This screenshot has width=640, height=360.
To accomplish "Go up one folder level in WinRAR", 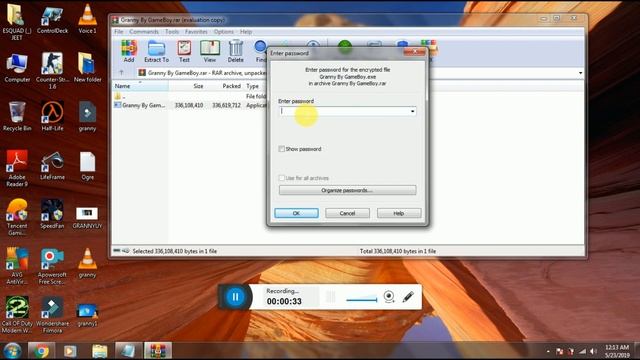I will coord(121,73).
